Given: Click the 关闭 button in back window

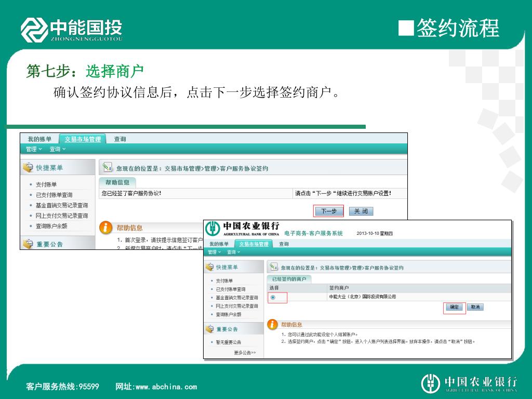Looking at the screenshot, I should pyautogui.click(x=361, y=211).
